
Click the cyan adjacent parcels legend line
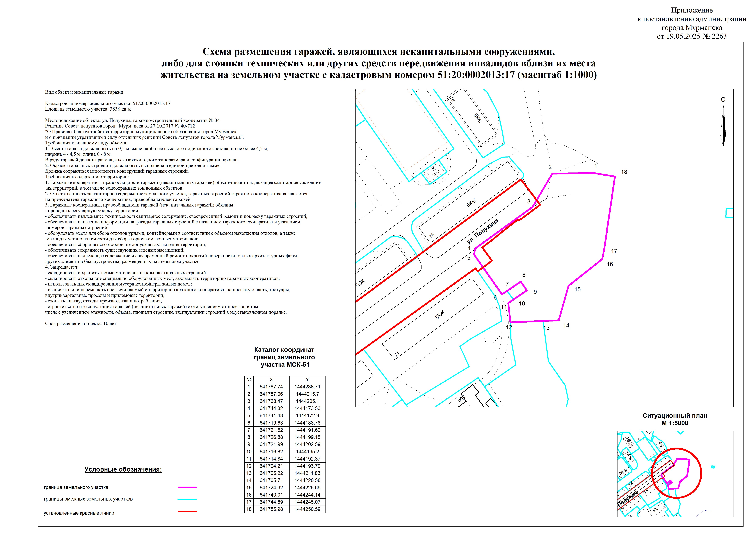point(187,499)
